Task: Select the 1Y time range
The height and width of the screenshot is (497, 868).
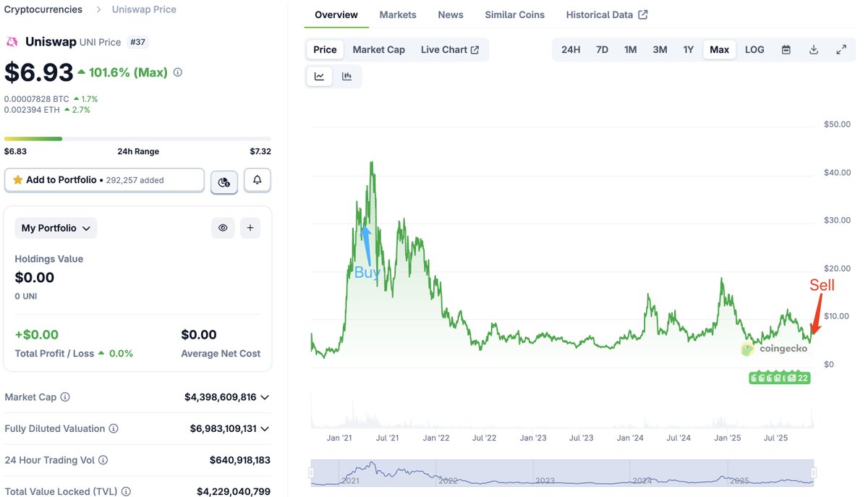Action: pos(688,49)
